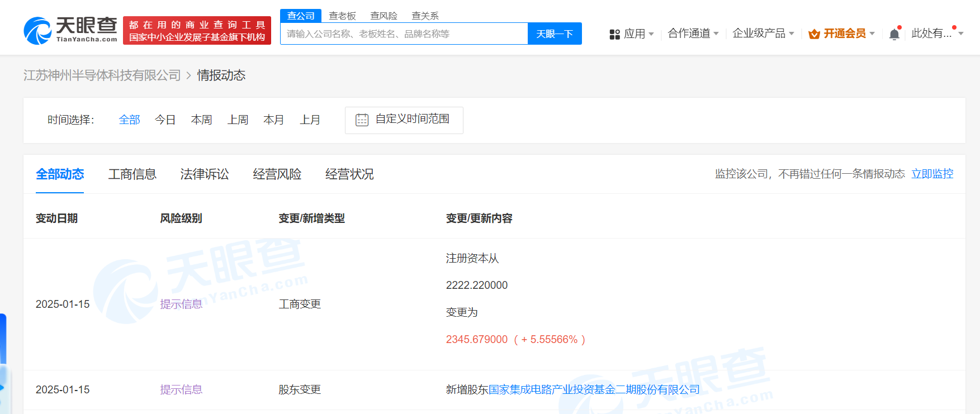The height and width of the screenshot is (414, 980).
Task: Select the 今日 time filter
Action: pyautogui.click(x=165, y=120)
